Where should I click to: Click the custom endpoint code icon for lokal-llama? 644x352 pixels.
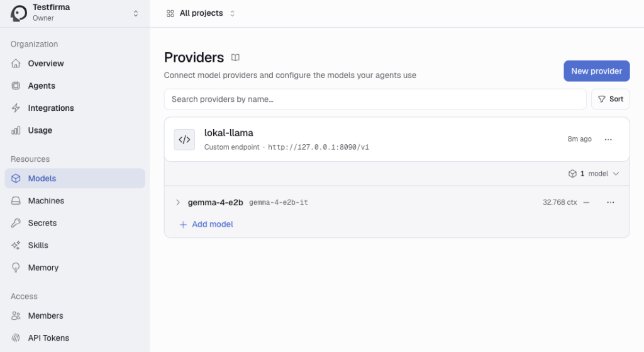[x=184, y=139]
